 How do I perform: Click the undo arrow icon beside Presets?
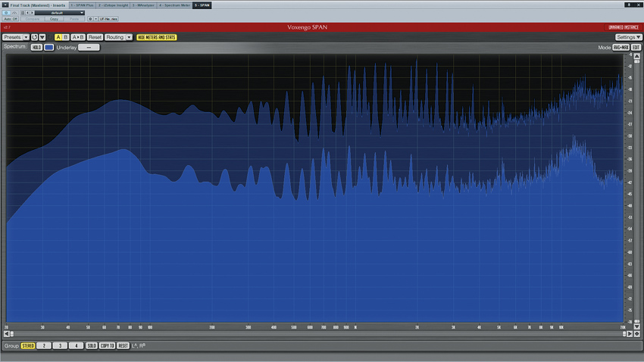coord(35,37)
